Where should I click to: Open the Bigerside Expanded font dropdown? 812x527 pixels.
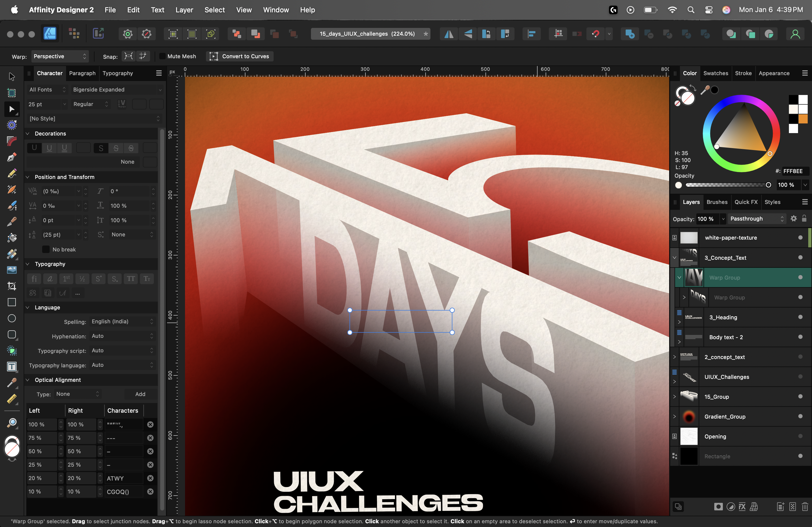coord(117,90)
